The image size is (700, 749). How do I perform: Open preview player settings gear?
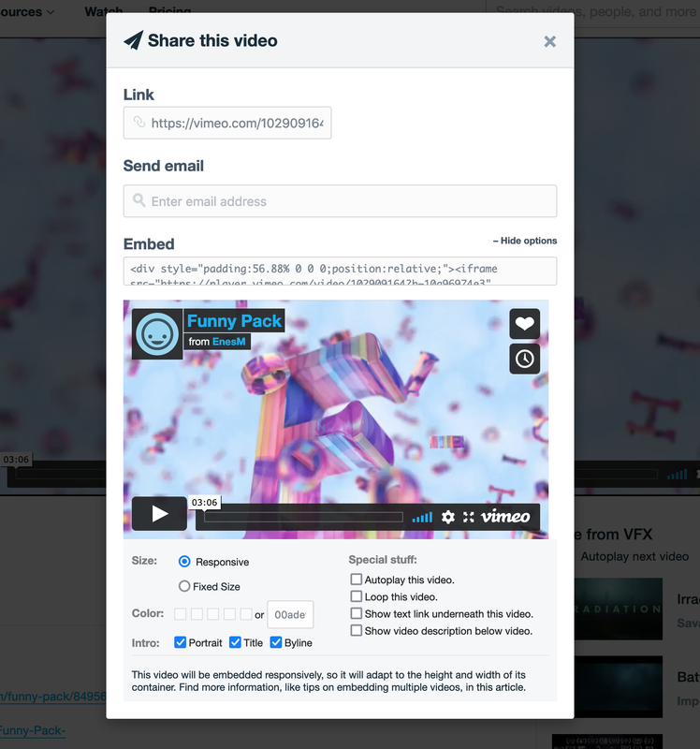(448, 517)
